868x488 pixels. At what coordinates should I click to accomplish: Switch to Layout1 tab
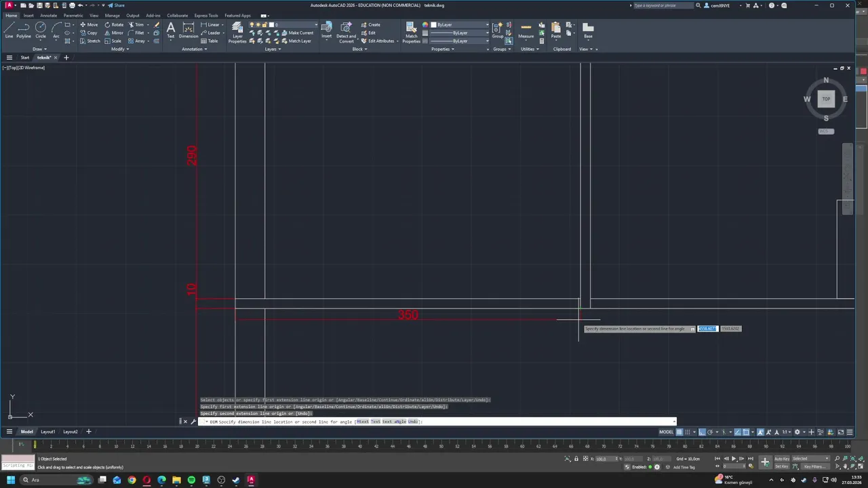pyautogui.click(x=47, y=432)
